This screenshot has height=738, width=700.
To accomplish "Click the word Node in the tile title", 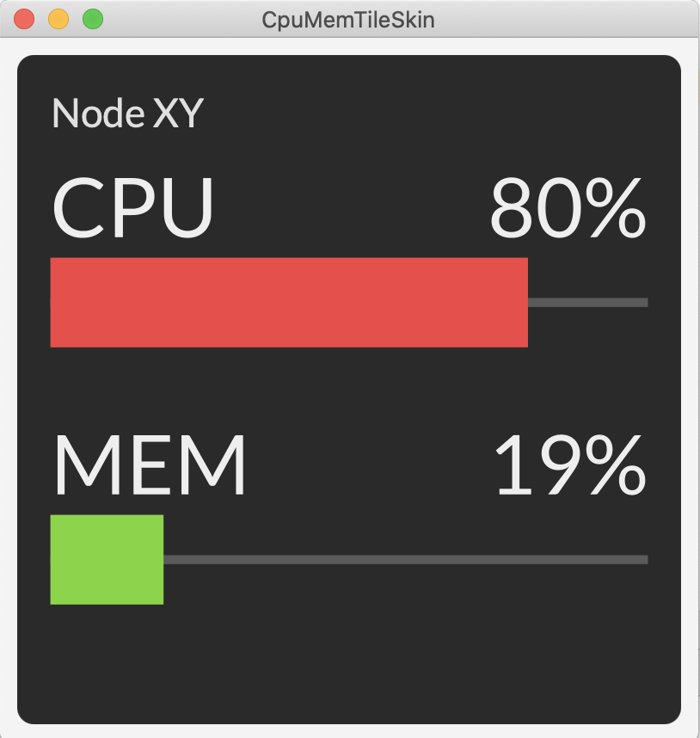I will click(98, 113).
